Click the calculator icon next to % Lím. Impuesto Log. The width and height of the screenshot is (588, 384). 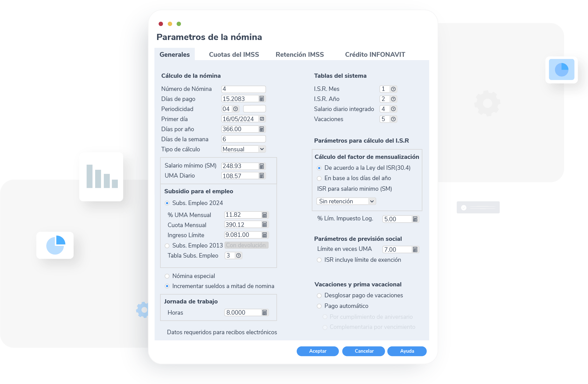pos(415,220)
